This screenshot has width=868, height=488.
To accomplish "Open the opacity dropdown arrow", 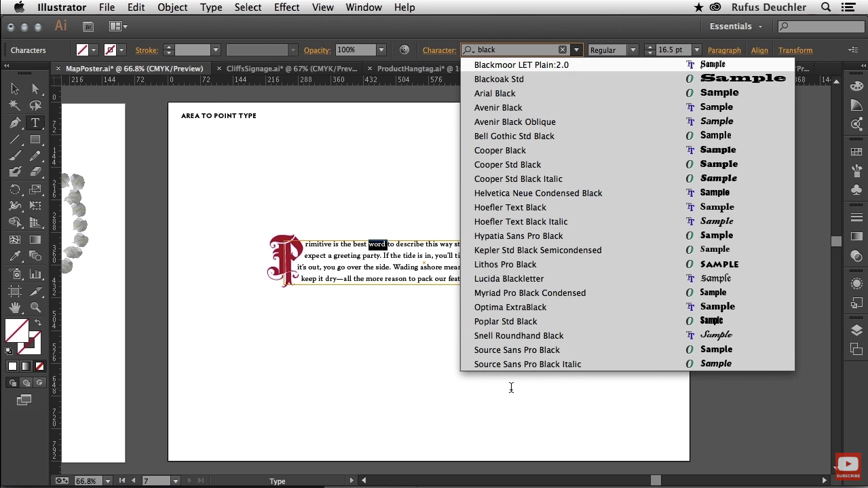I will [381, 50].
